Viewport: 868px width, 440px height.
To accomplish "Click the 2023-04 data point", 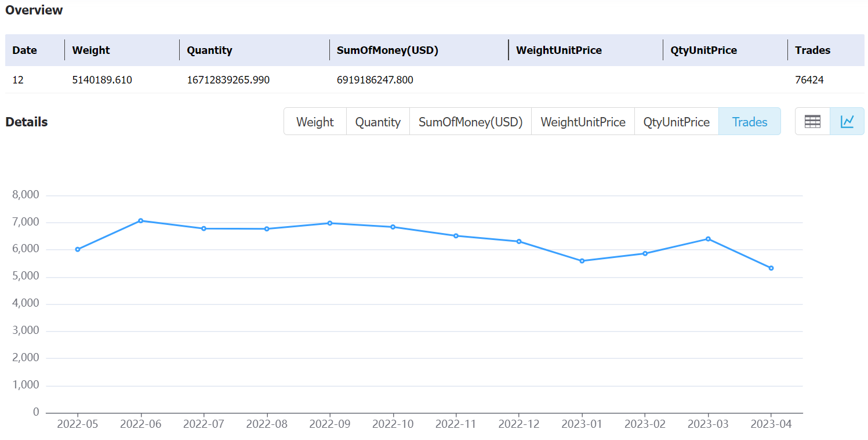I will click(771, 268).
